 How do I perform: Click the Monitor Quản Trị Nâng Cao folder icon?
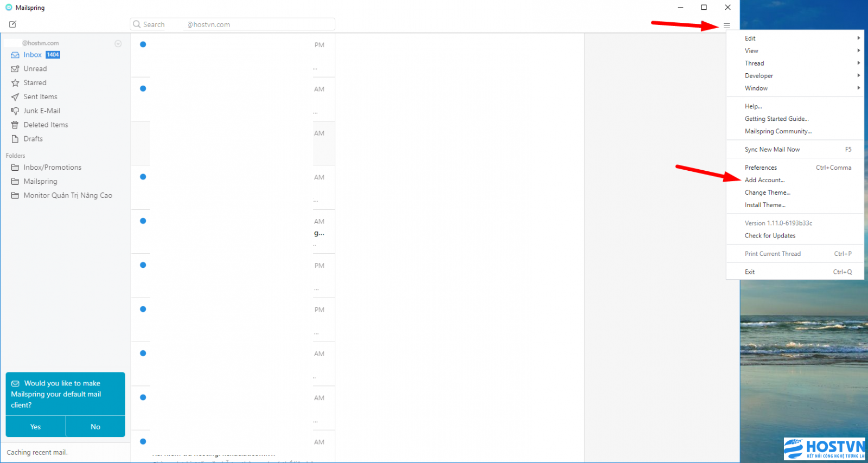pyautogui.click(x=15, y=195)
